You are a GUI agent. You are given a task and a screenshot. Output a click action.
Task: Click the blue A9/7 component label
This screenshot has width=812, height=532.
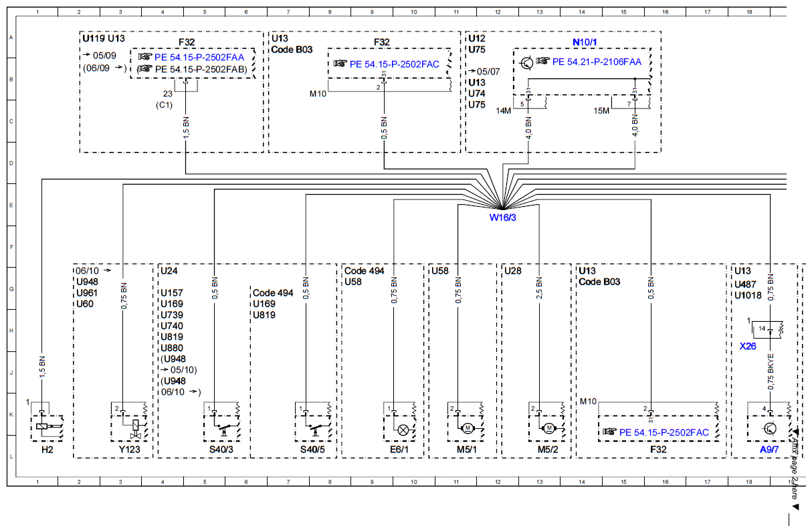[x=770, y=450]
